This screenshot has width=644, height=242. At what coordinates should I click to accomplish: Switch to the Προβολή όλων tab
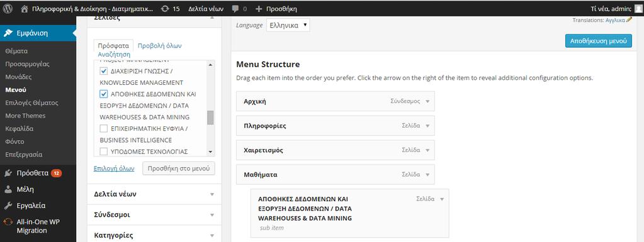[159, 46]
